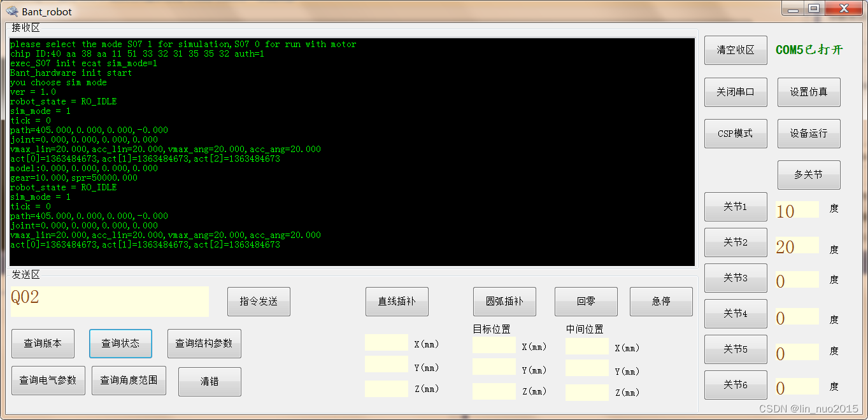868x420 pixels.
Task: Click linear interpolation X(mm) input field
Action: point(387,342)
